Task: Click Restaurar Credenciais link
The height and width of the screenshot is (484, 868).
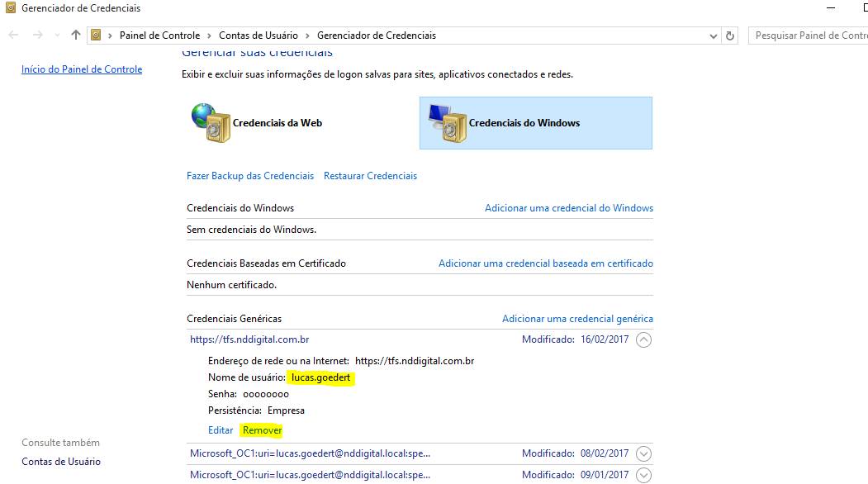Action: click(370, 176)
